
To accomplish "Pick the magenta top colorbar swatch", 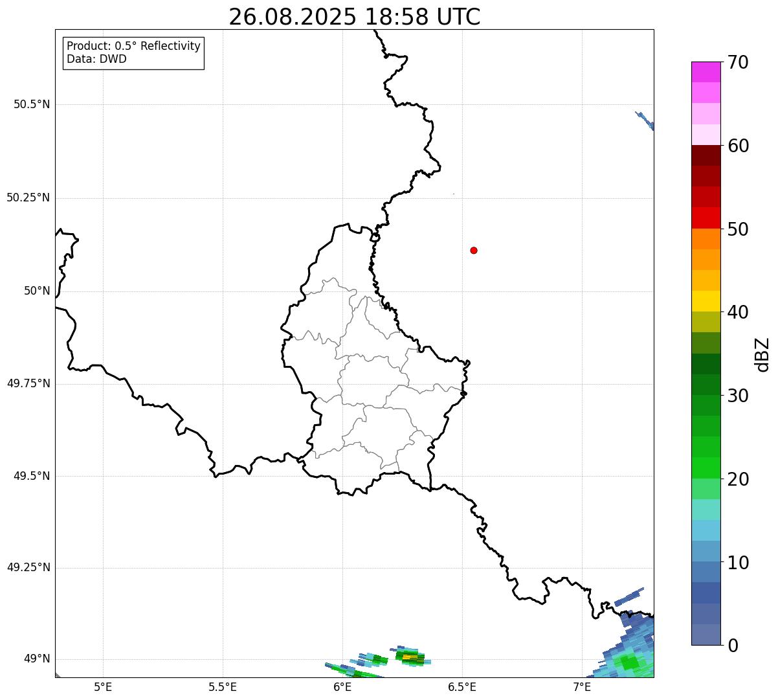I will coord(706,72).
